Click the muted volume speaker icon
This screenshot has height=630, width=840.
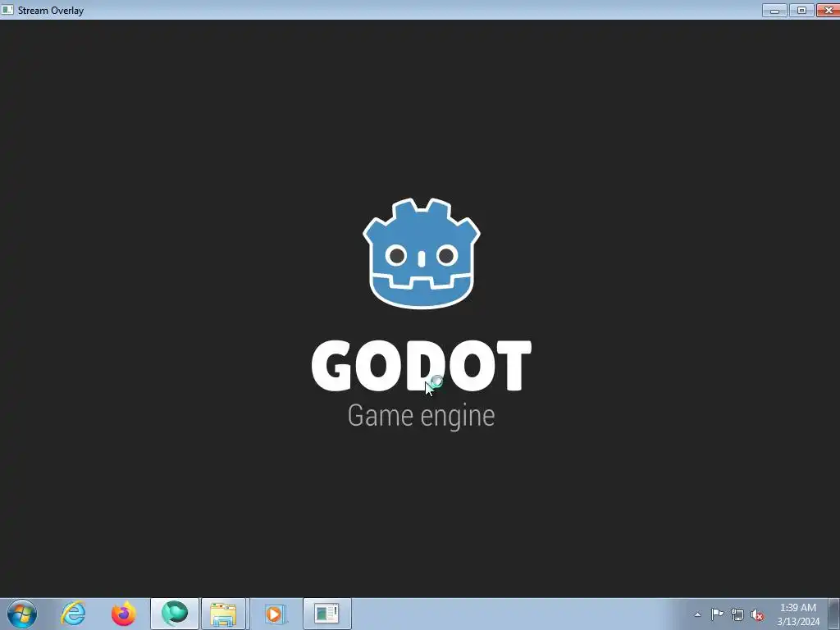point(757,614)
